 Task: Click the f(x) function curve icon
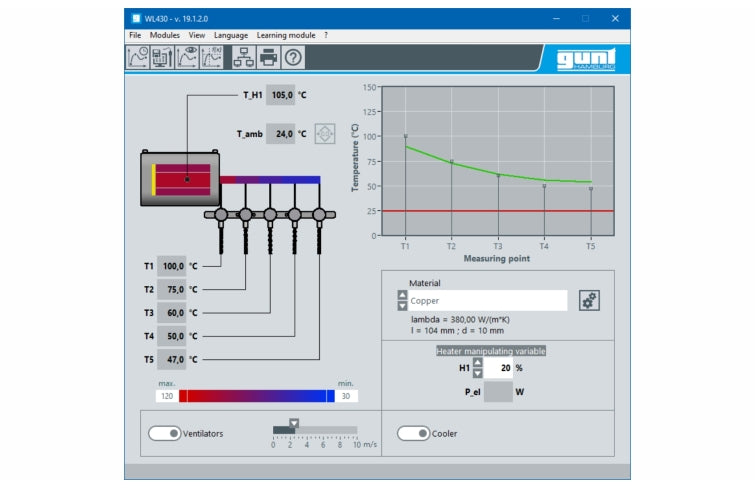212,58
